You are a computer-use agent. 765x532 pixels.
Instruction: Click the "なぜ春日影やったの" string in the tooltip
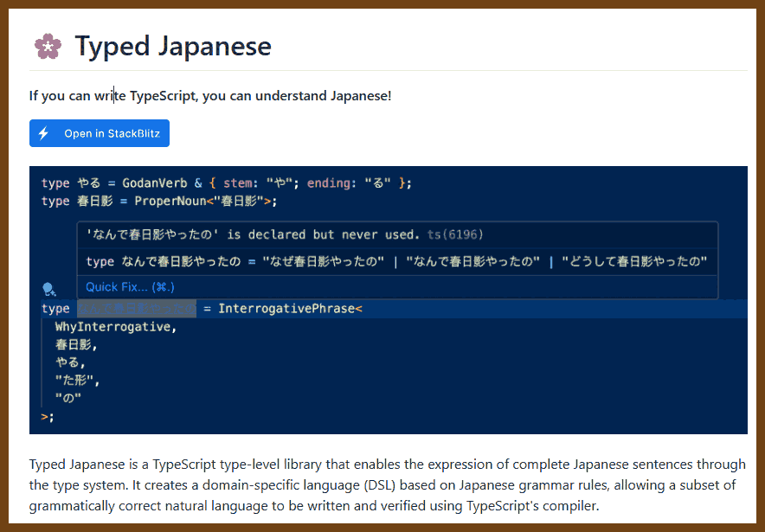point(323,261)
